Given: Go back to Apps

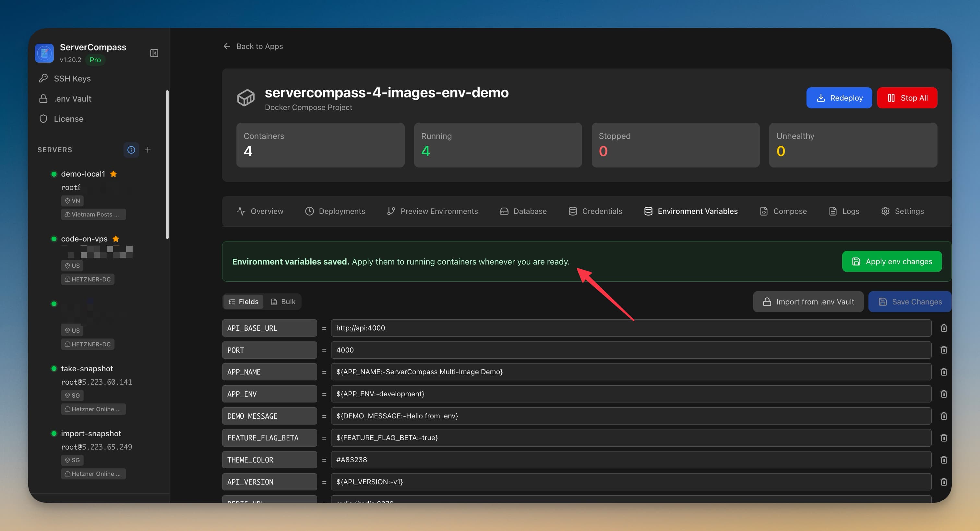Looking at the screenshot, I should [x=253, y=46].
